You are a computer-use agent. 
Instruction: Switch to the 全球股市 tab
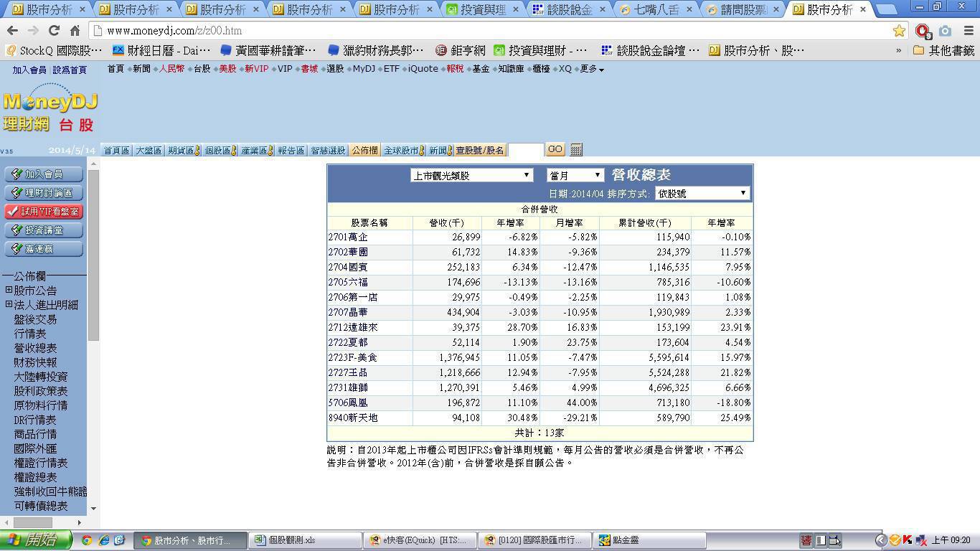coord(404,151)
